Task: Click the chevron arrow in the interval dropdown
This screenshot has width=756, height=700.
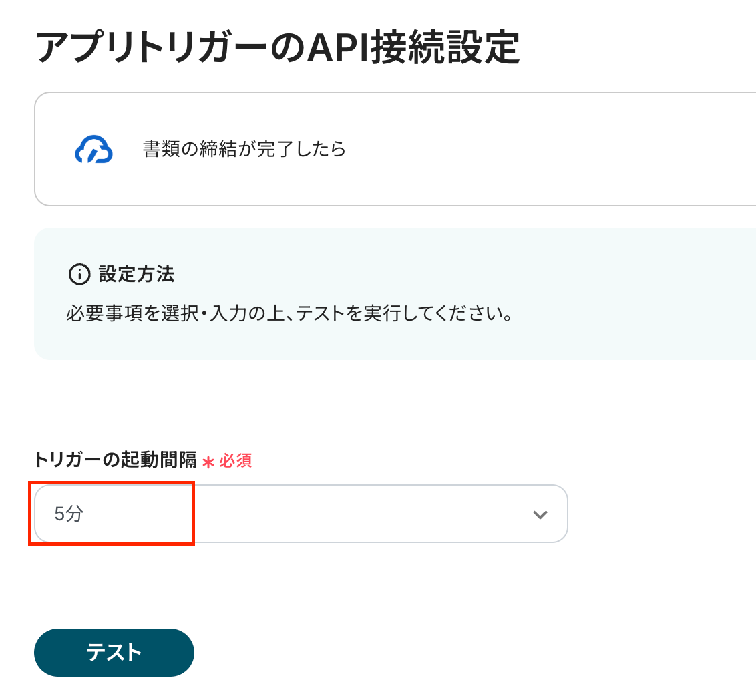Action: [x=540, y=514]
